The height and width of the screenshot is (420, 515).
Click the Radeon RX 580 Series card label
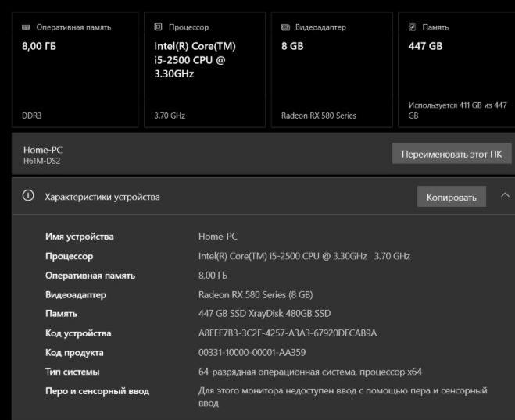[319, 116]
